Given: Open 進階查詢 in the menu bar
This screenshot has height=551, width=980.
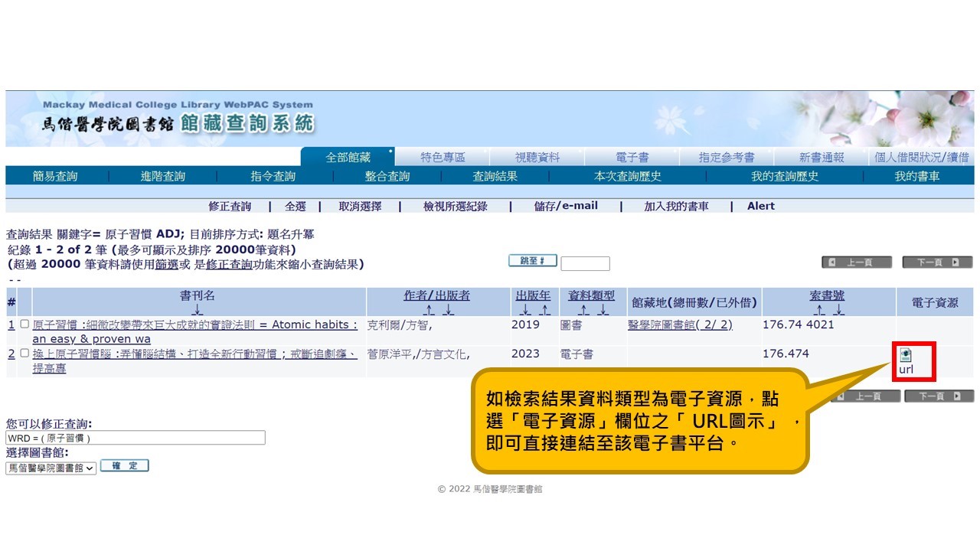Looking at the screenshot, I should click(x=162, y=176).
